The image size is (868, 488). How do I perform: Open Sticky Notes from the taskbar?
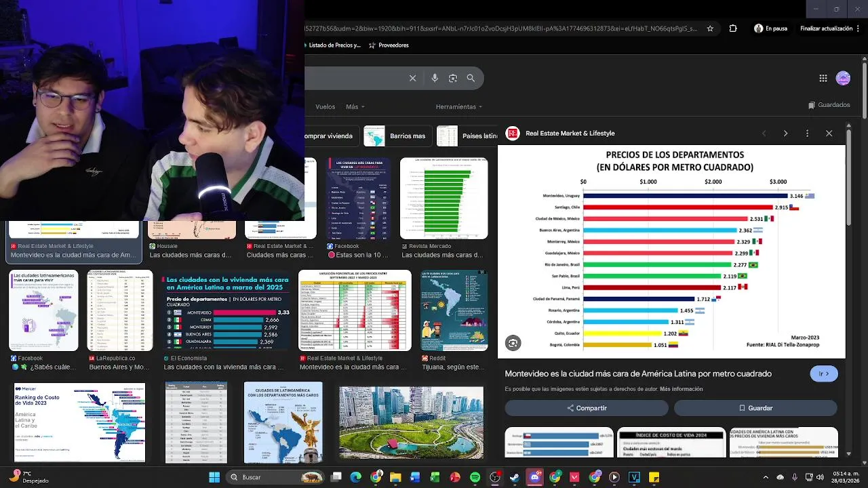click(654, 477)
